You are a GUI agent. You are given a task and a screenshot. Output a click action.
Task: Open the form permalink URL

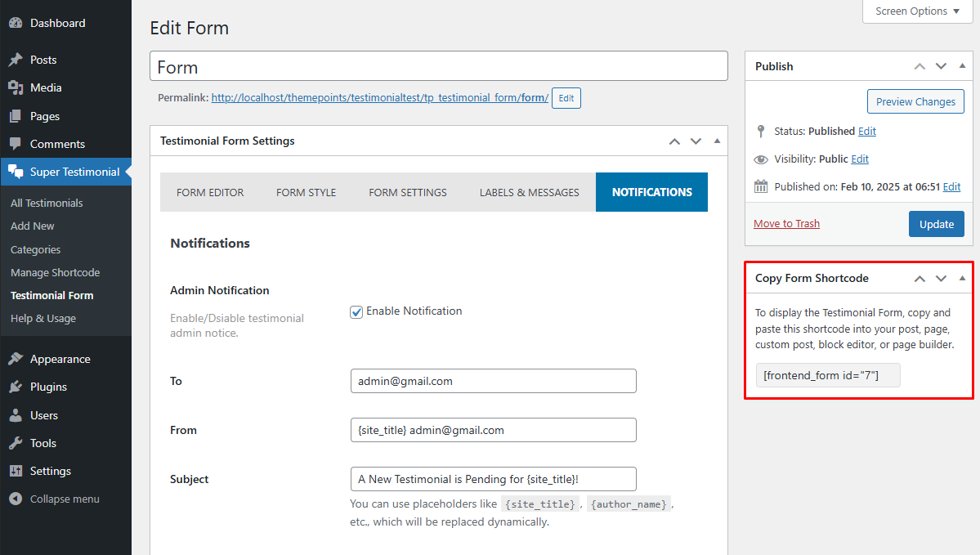tap(380, 98)
